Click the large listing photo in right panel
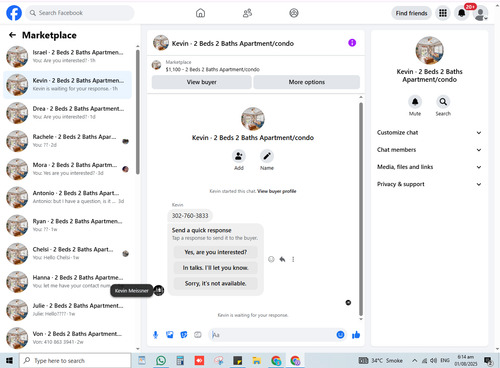This screenshot has height=368, width=500. point(429,50)
